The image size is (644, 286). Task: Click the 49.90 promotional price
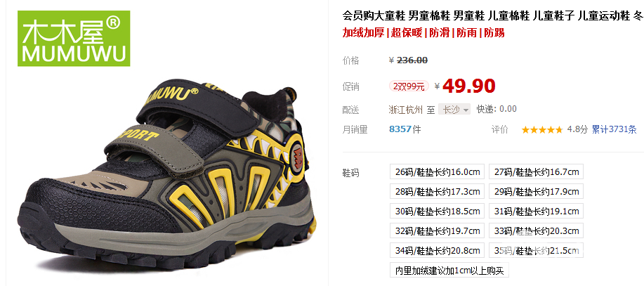(x=469, y=86)
